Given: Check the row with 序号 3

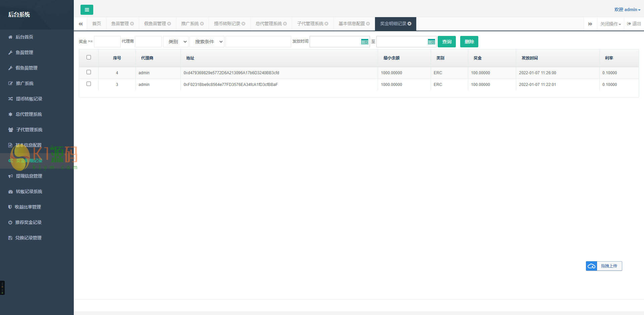Looking at the screenshot, I should point(89,84).
